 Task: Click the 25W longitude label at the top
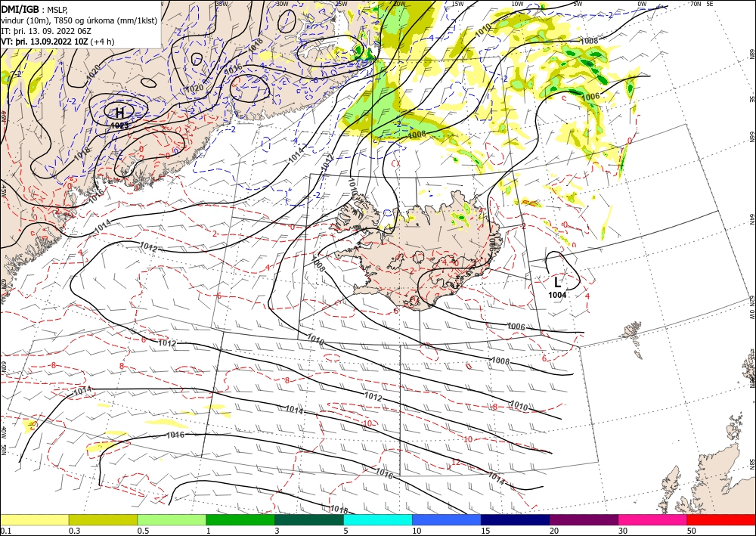point(340,3)
